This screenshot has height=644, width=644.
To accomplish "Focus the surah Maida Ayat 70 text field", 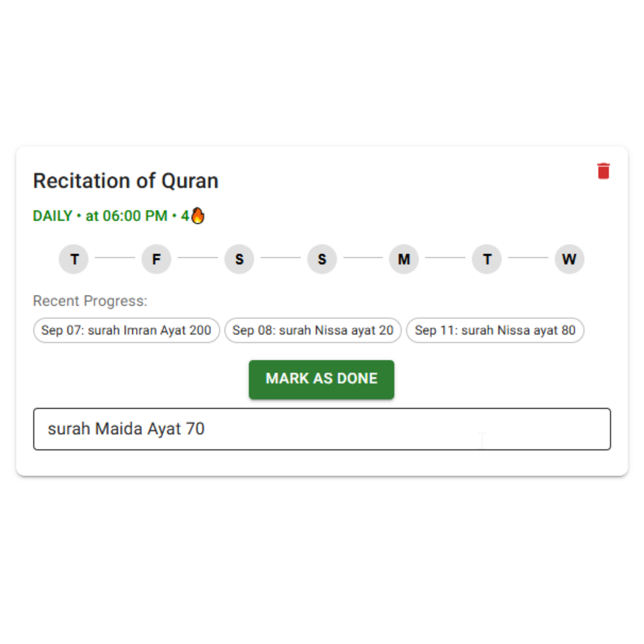I will [322, 429].
